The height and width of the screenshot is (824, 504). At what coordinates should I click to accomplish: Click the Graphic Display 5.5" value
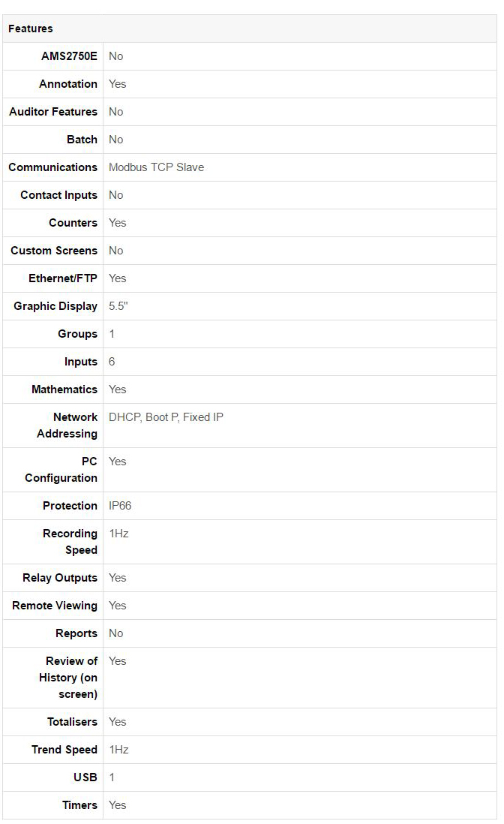[118, 306]
